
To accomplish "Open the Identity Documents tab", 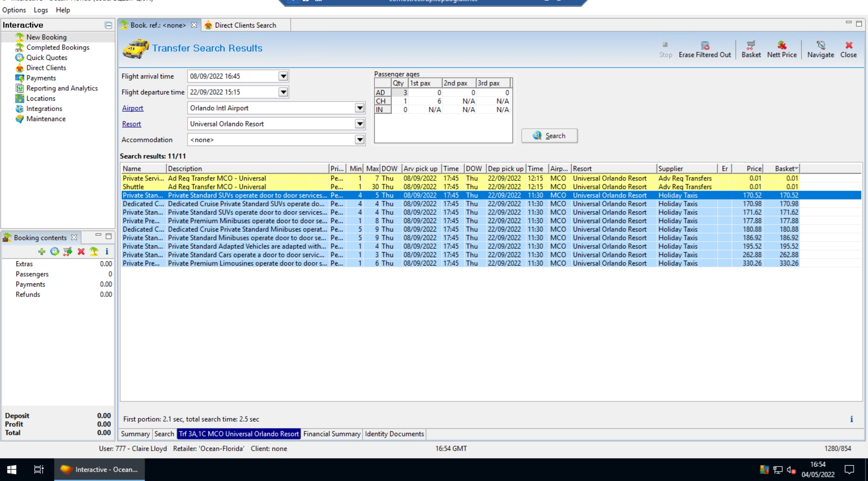I will 395,434.
